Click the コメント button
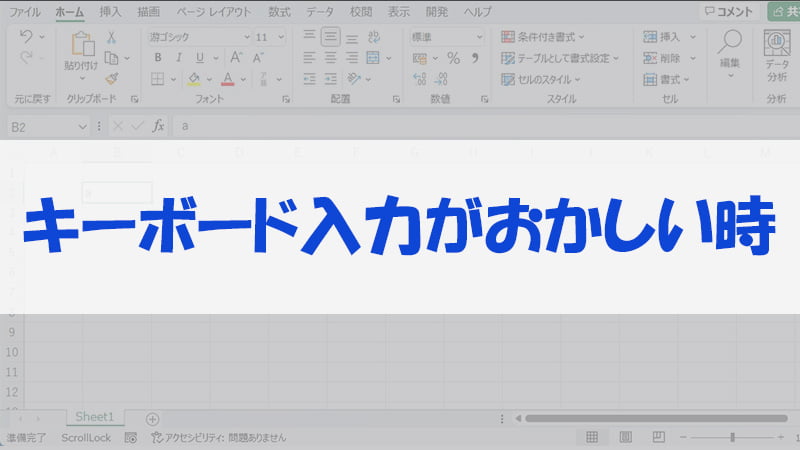 (x=727, y=12)
